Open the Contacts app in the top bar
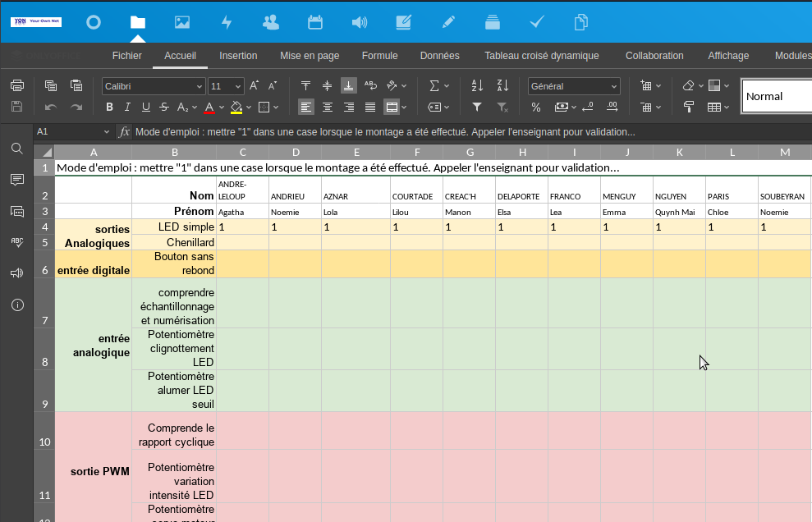Screen dimensions: 812x522 pos(270,22)
